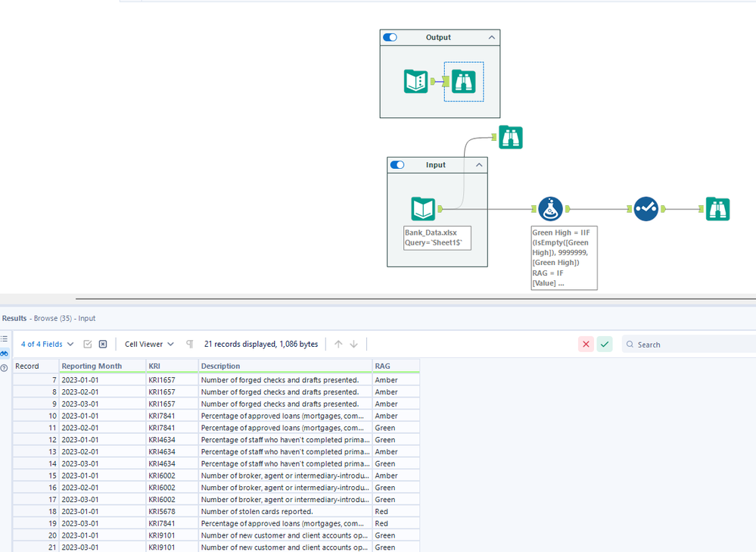Click the Description cell of record 15
The height and width of the screenshot is (552, 756).
tap(285, 476)
